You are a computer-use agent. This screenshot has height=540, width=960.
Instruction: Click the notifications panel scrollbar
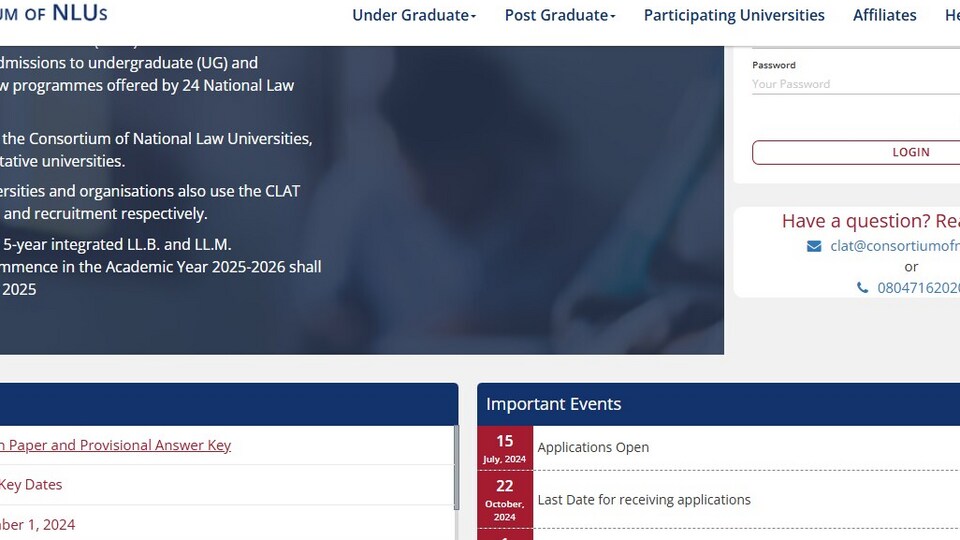tap(456, 467)
